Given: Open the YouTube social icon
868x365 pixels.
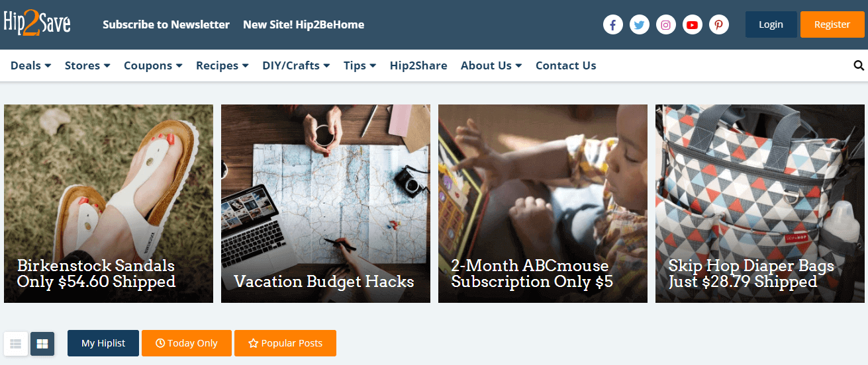Looking at the screenshot, I should coord(693,25).
